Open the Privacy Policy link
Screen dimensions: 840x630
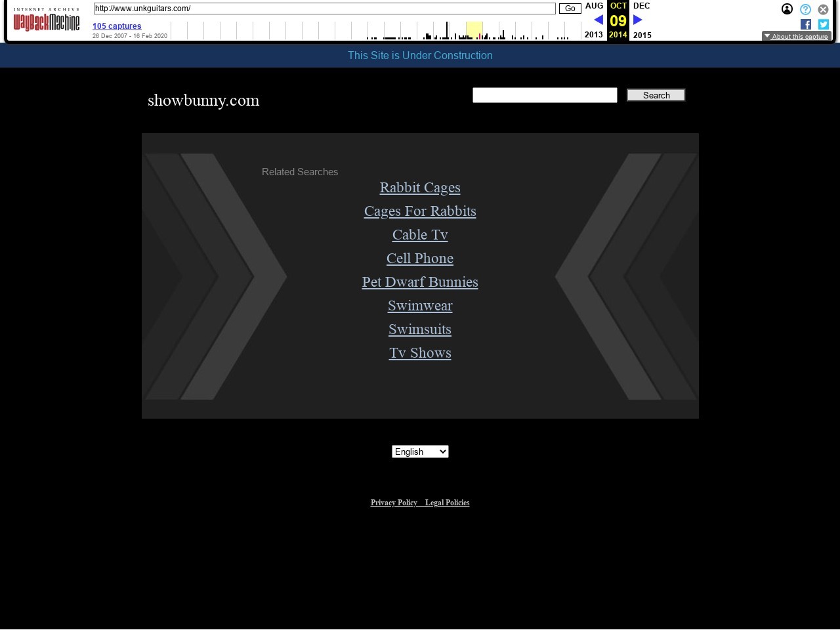pyautogui.click(x=394, y=503)
